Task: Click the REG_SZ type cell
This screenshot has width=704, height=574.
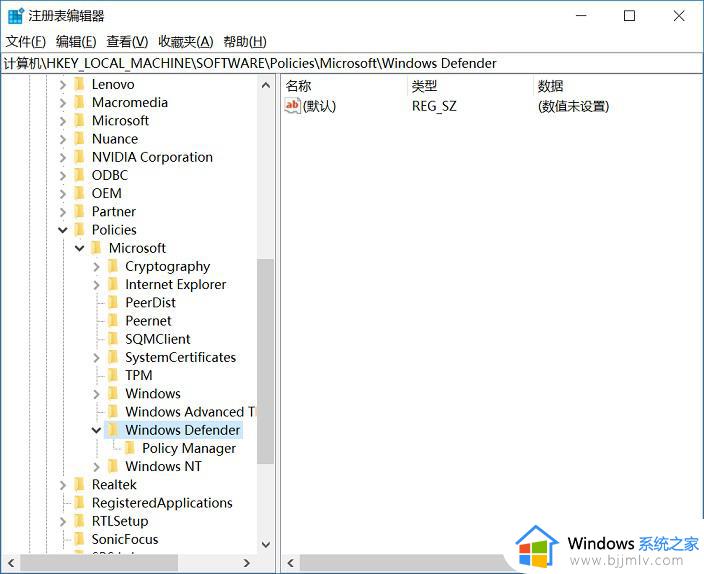Action: 434,106
